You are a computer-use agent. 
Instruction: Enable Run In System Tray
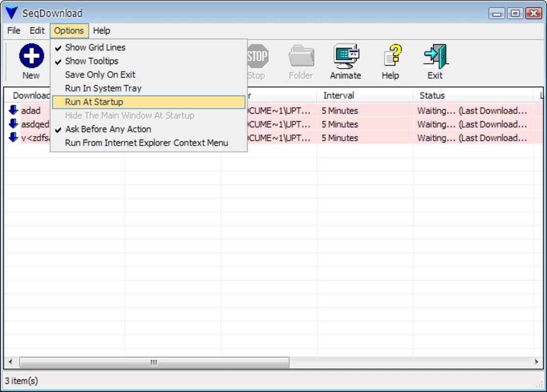(x=149, y=88)
